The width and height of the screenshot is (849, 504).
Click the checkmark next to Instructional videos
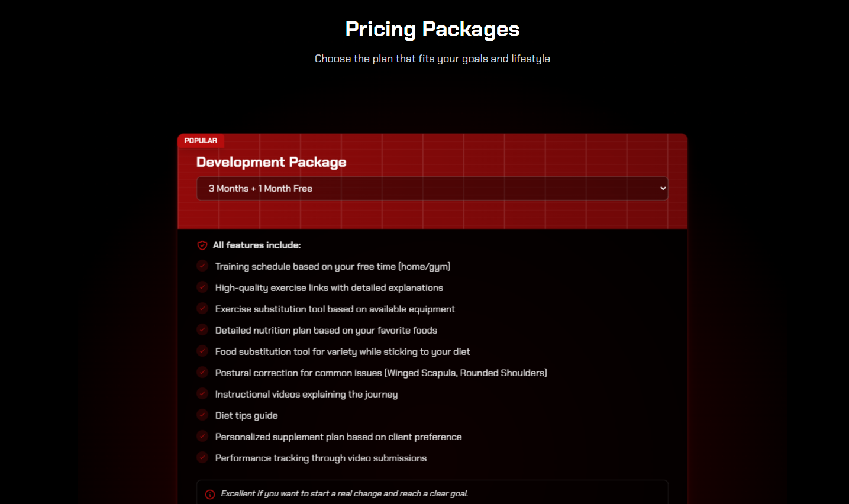pyautogui.click(x=202, y=394)
